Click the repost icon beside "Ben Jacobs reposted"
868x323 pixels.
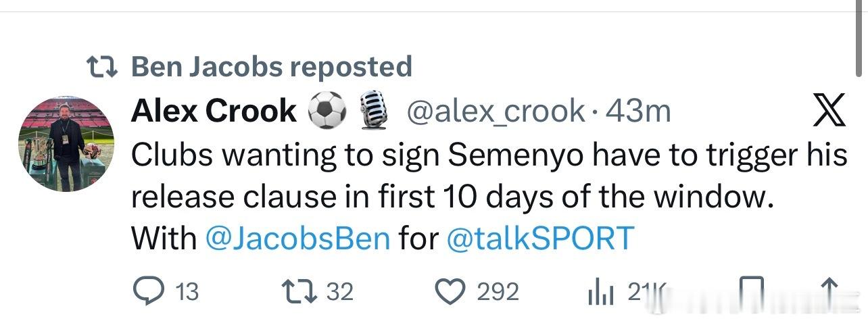tap(103, 66)
